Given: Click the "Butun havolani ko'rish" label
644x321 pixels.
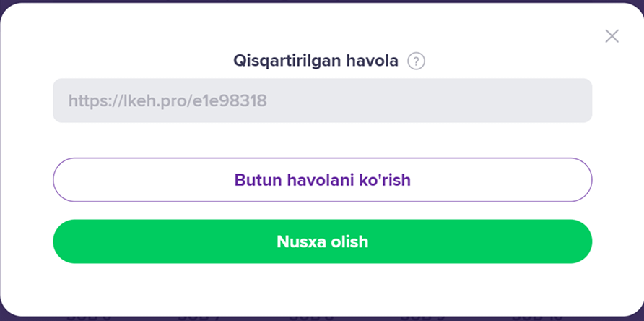Looking at the screenshot, I should (322, 179).
